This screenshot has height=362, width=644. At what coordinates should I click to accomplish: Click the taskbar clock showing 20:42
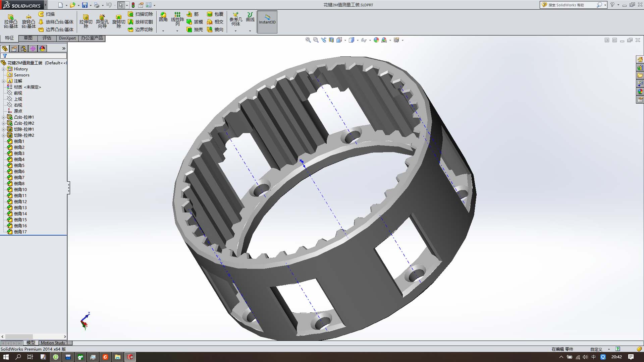(616, 357)
